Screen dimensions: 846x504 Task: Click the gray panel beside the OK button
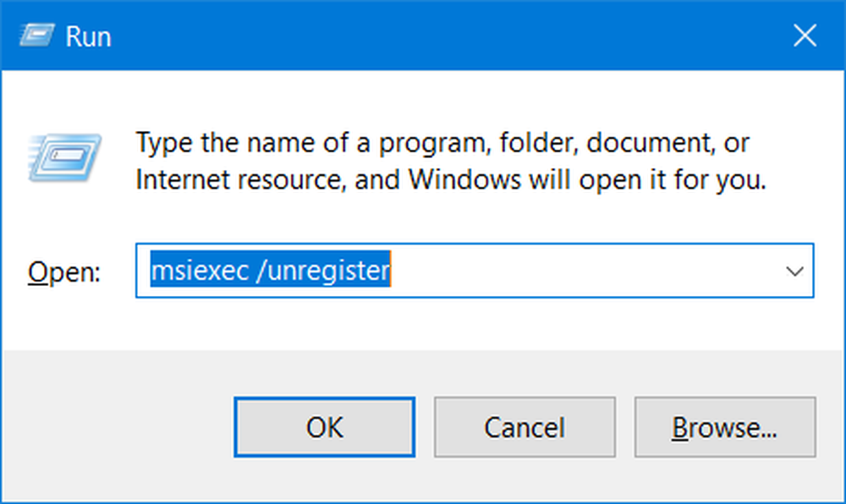point(118,427)
